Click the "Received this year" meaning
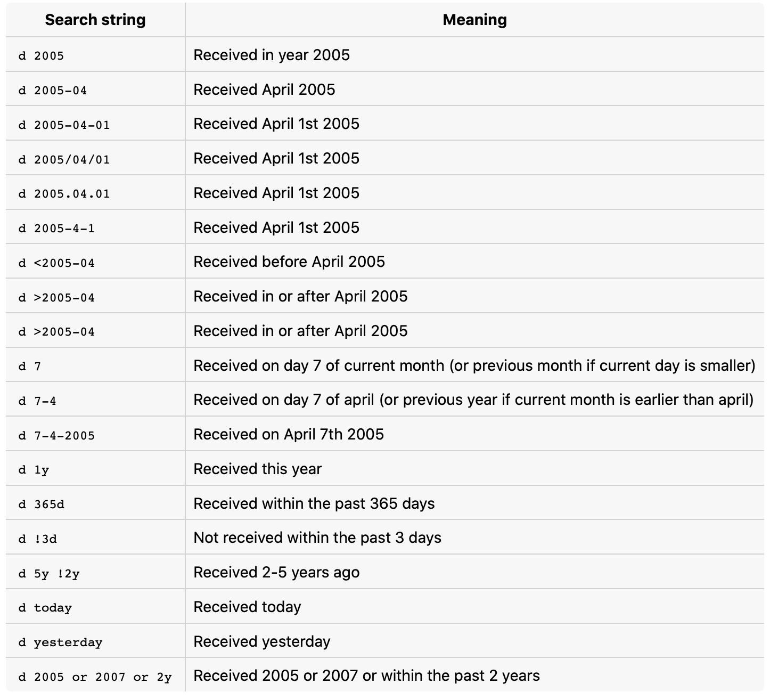This screenshot has height=700, width=770. click(257, 469)
